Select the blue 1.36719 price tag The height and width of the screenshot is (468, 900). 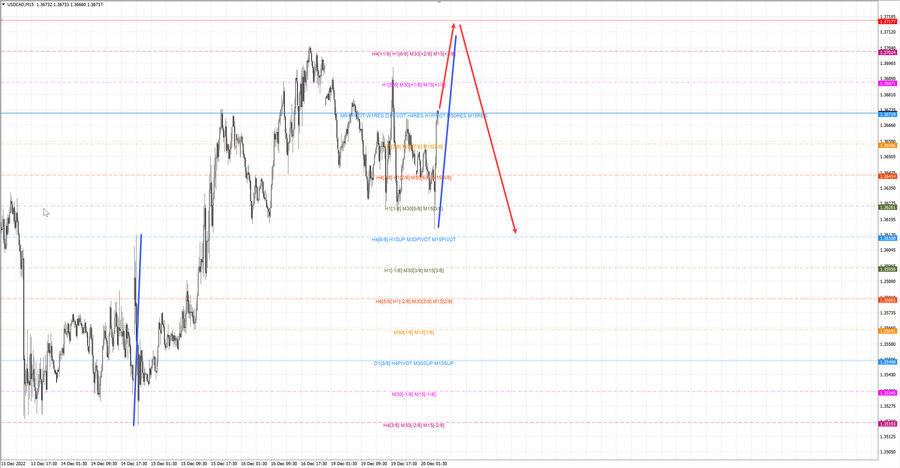click(888, 114)
